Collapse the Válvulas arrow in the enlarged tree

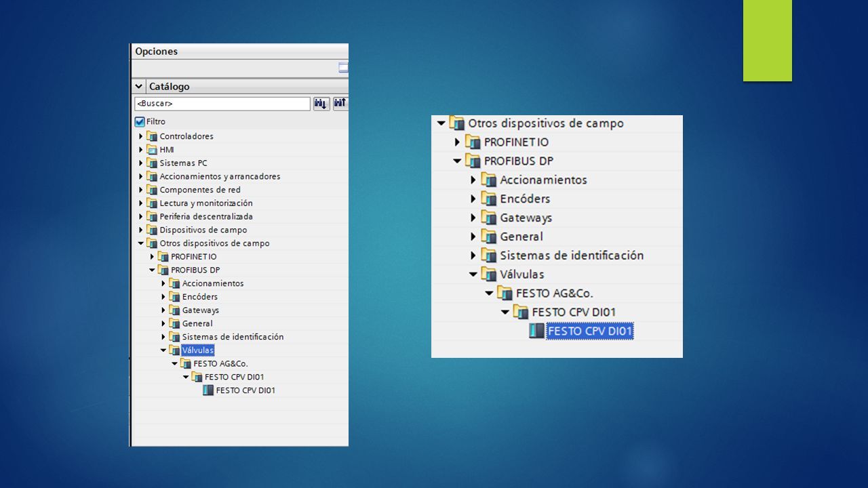473,274
